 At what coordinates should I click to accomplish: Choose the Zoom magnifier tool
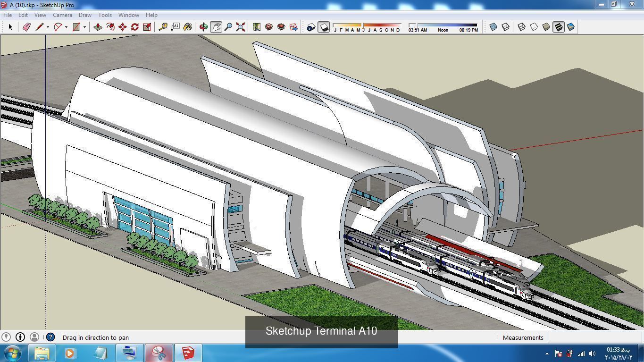point(228,27)
